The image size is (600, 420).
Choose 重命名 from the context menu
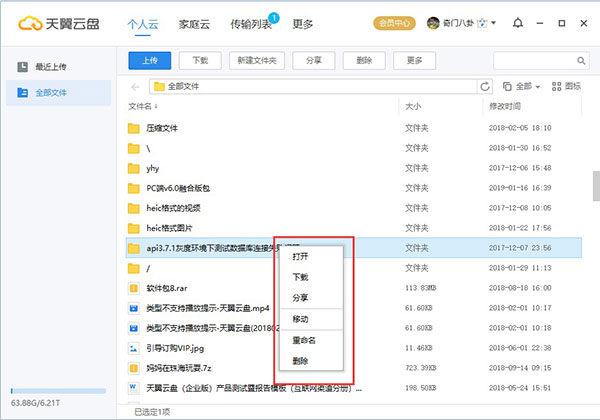click(305, 340)
